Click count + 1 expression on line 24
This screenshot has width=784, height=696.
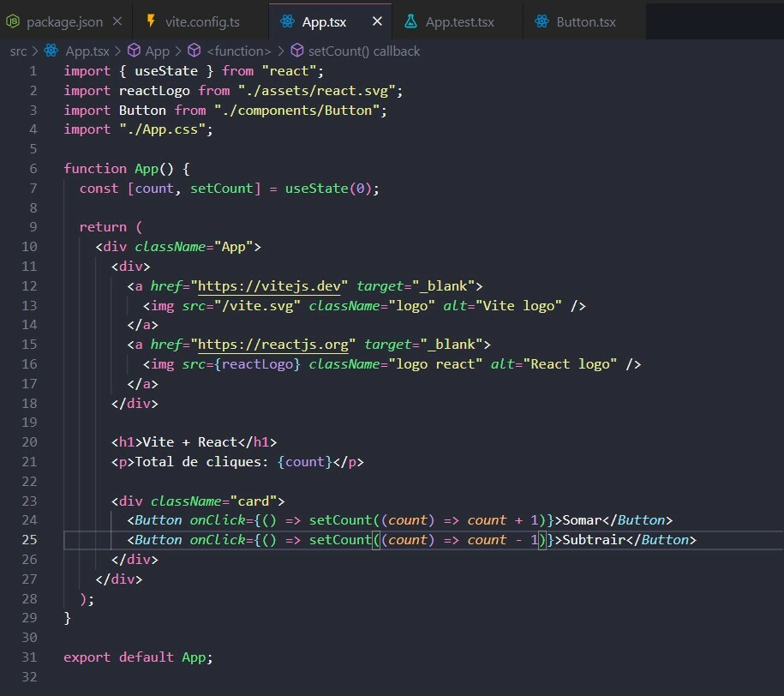click(502, 520)
